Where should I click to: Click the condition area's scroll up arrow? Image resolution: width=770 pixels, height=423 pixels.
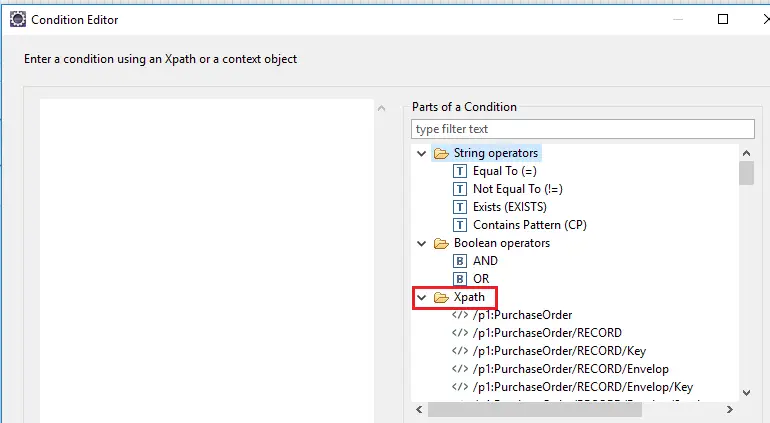(x=382, y=108)
